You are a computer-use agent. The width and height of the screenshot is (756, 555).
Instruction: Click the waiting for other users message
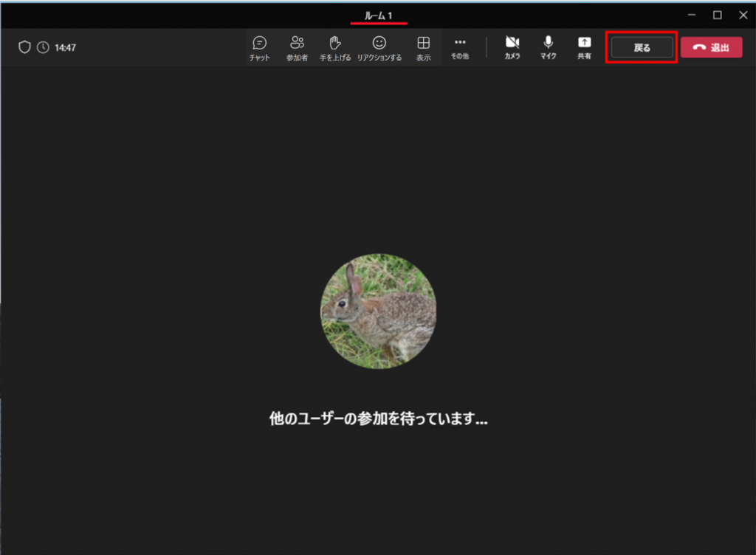[378, 419]
